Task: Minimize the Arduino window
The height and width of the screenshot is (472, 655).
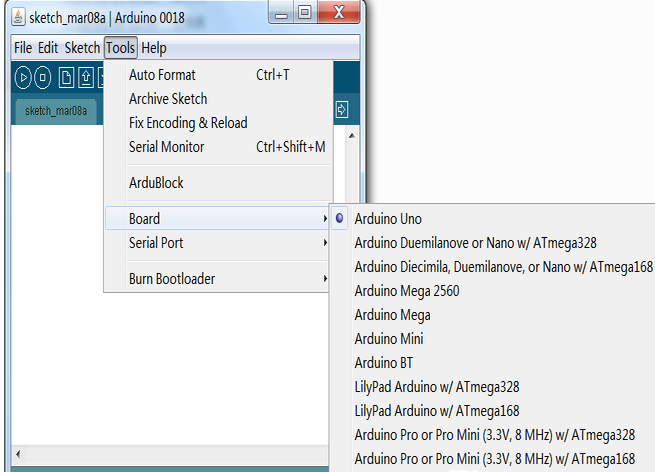Action: (281, 12)
